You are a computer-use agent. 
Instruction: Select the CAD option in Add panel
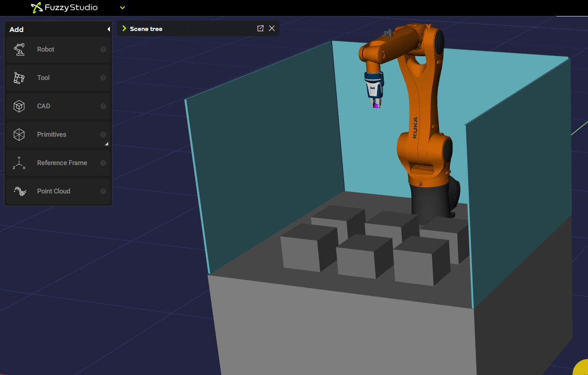point(58,106)
